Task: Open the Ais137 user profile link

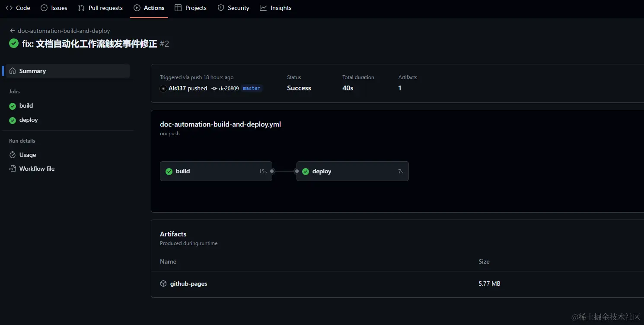Action: (177, 88)
